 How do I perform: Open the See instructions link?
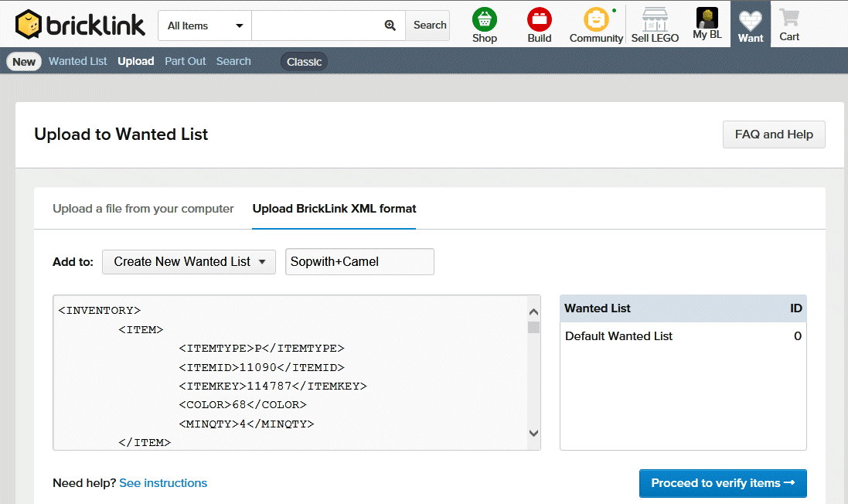[x=163, y=483]
